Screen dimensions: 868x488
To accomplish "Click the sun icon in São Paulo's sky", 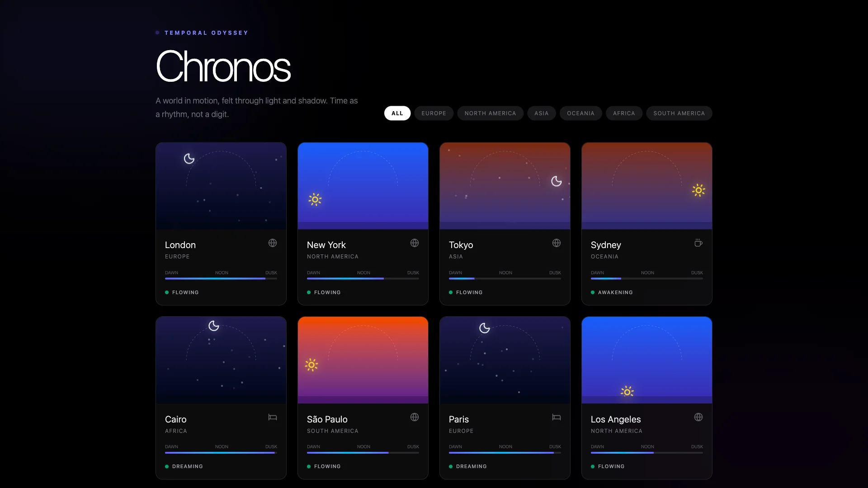I will click(x=311, y=365).
